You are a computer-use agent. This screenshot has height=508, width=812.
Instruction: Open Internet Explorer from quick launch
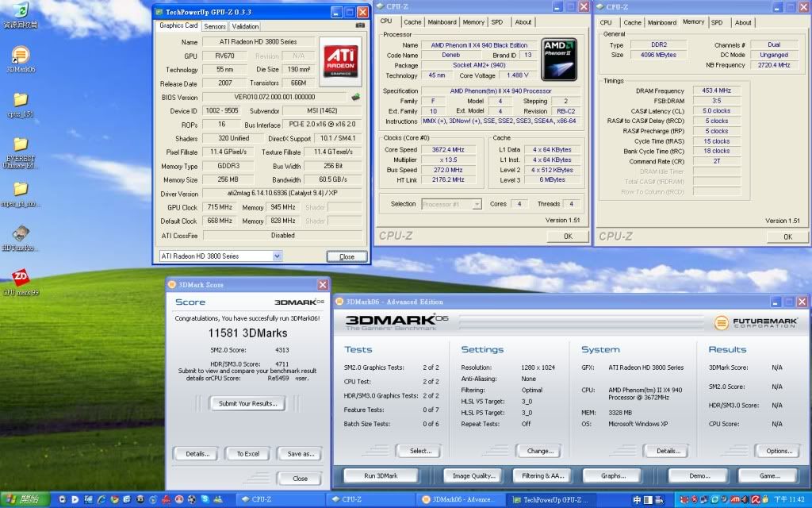click(x=101, y=499)
